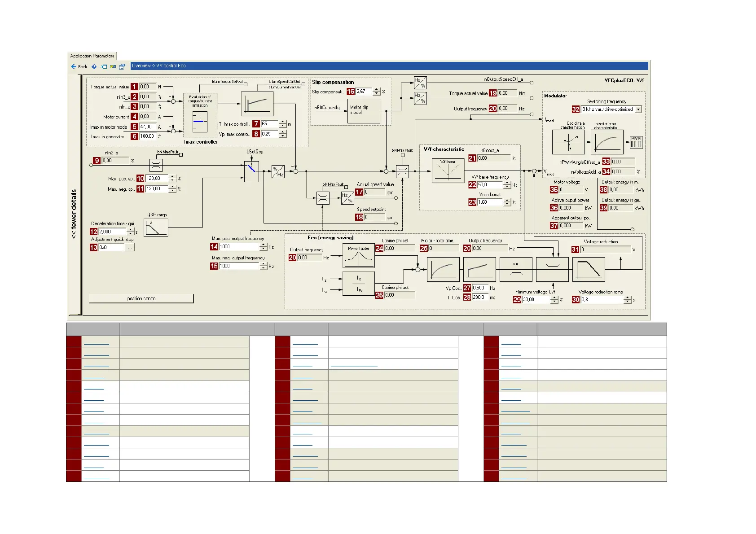Toggle the bLimSpeedCtrlOut signal box
The image size is (756, 534).
tap(303, 84)
